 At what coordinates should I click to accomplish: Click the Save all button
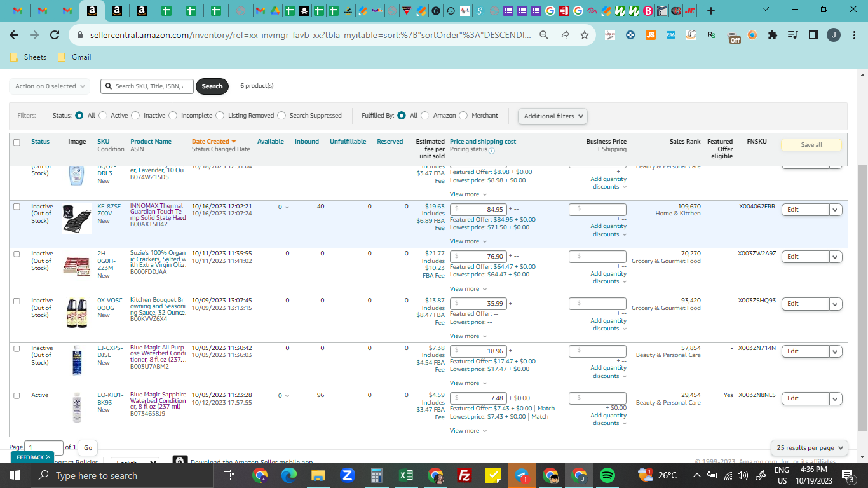click(x=811, y=145)
